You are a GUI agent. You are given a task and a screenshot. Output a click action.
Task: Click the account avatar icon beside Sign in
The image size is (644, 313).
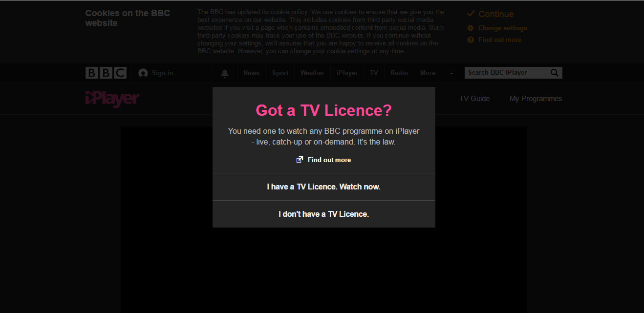coord(143,73)
